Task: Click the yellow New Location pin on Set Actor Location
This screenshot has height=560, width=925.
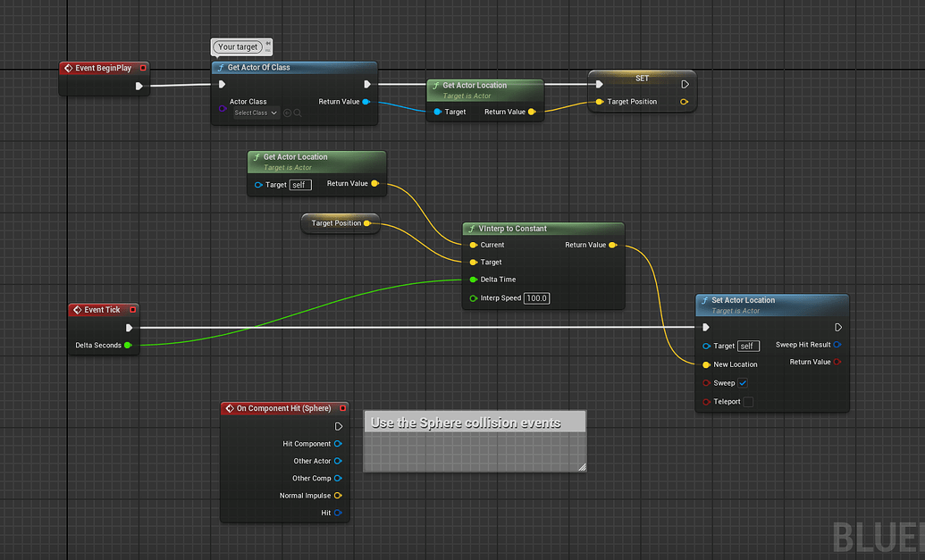Action: [706, 364]
